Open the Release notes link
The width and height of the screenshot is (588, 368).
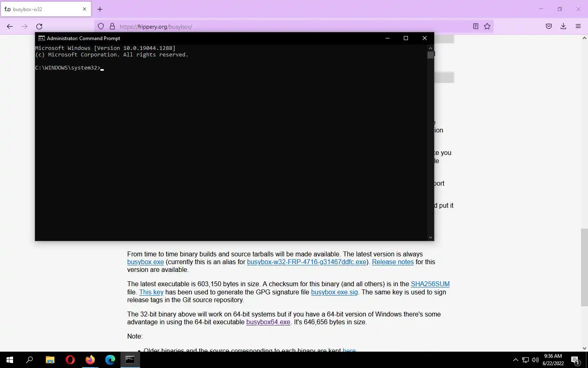tap(393, 262)
